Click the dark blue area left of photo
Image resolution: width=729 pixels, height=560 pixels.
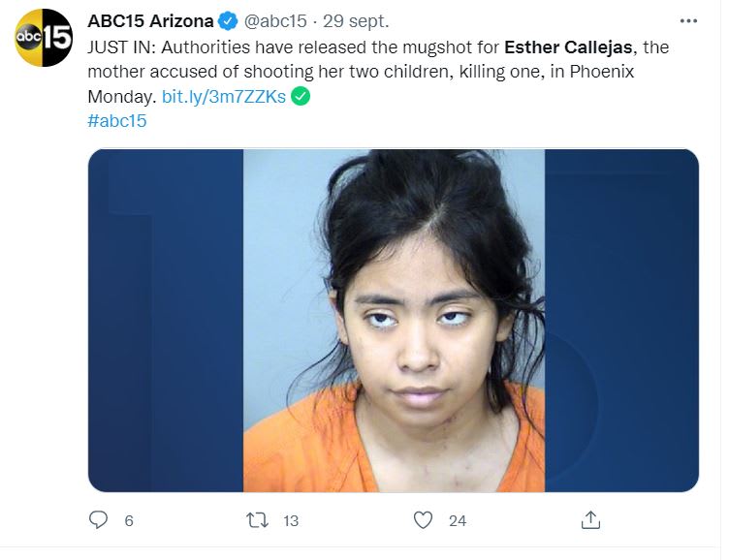(x=166, y=320)
